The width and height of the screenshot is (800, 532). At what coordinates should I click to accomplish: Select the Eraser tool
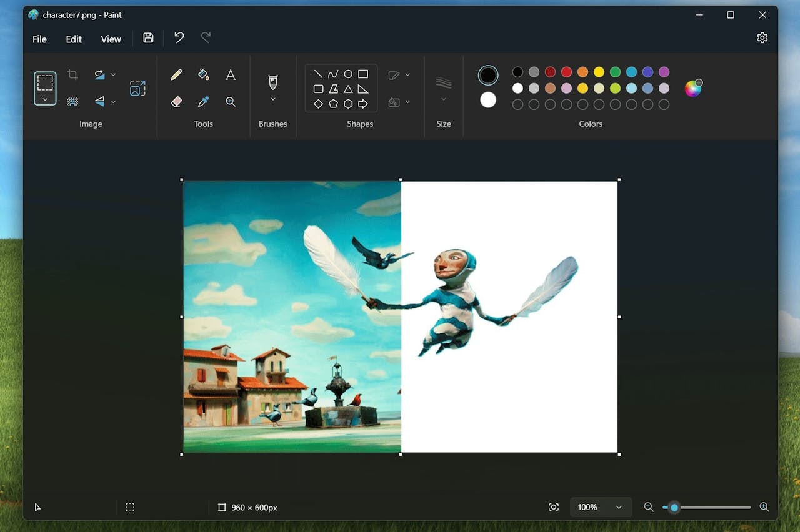pyautogui.click(x=176, y=102)
